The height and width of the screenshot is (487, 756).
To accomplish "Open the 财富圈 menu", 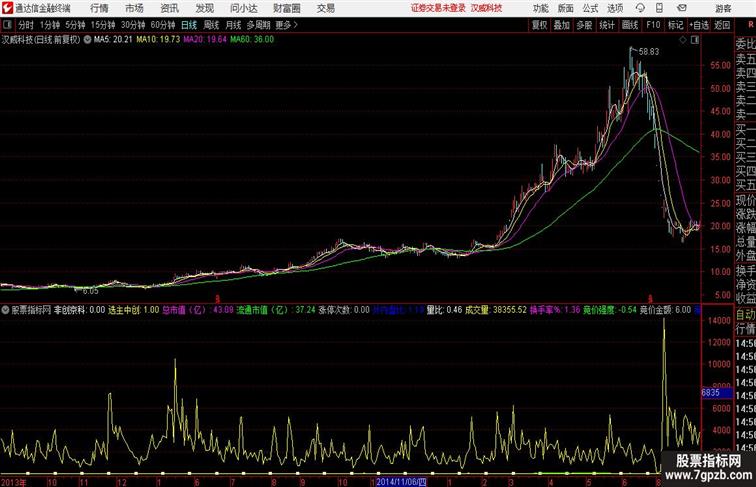I will pyautogui.click(x=286, y=8).
